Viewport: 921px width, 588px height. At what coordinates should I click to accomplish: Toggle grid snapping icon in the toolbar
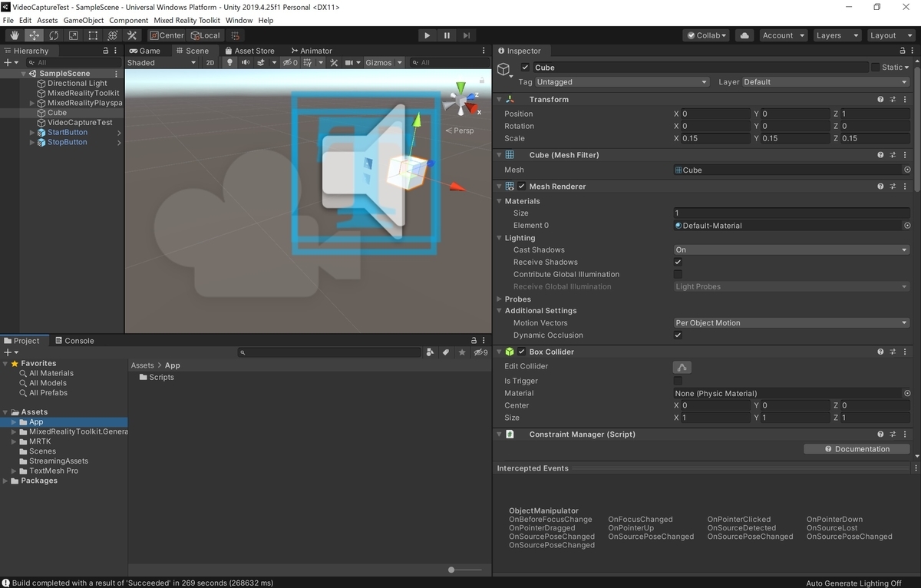(236, 35)
